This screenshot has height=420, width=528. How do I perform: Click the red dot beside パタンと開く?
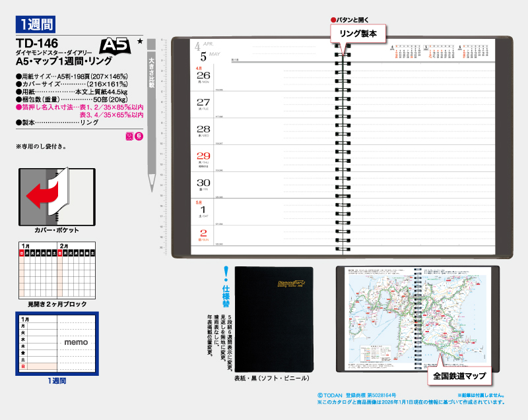click(333, 20)
